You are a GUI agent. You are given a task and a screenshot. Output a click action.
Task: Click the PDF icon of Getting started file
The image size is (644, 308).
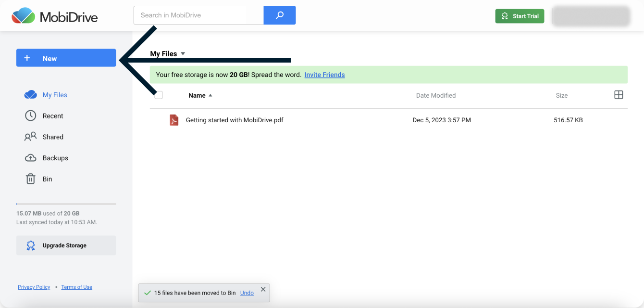(174, 120)
